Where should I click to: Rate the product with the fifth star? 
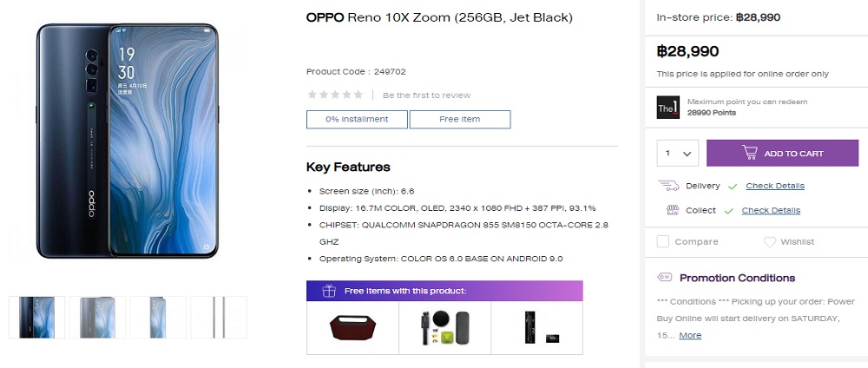pos(358,95)
